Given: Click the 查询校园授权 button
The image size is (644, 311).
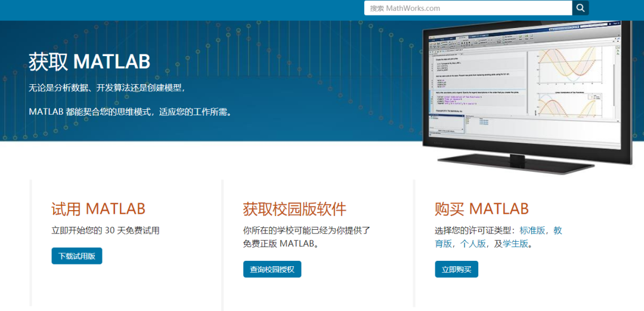Looking at the screenshot, I should click(272, 269).
